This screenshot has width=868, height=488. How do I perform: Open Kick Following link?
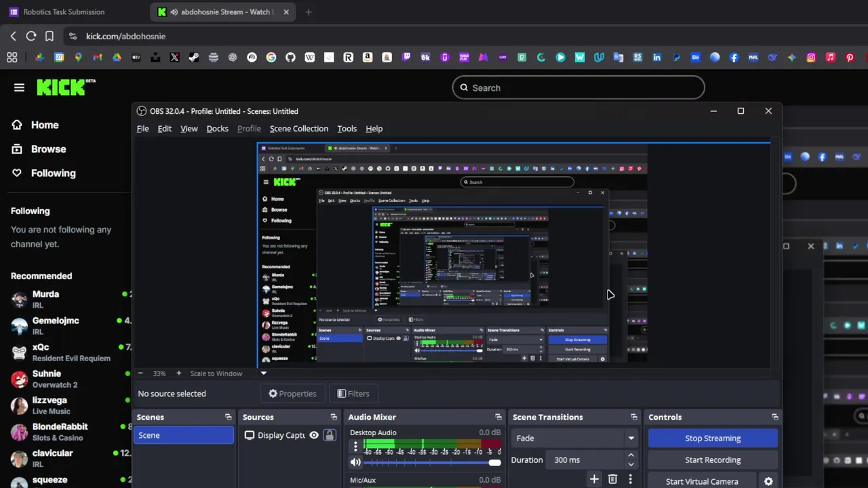[54, 173]
